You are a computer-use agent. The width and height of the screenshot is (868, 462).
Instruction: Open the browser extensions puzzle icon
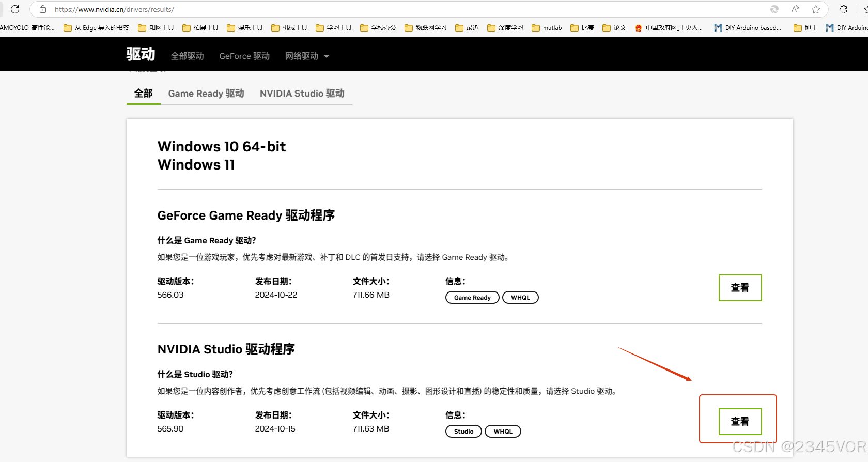[843, 9]
